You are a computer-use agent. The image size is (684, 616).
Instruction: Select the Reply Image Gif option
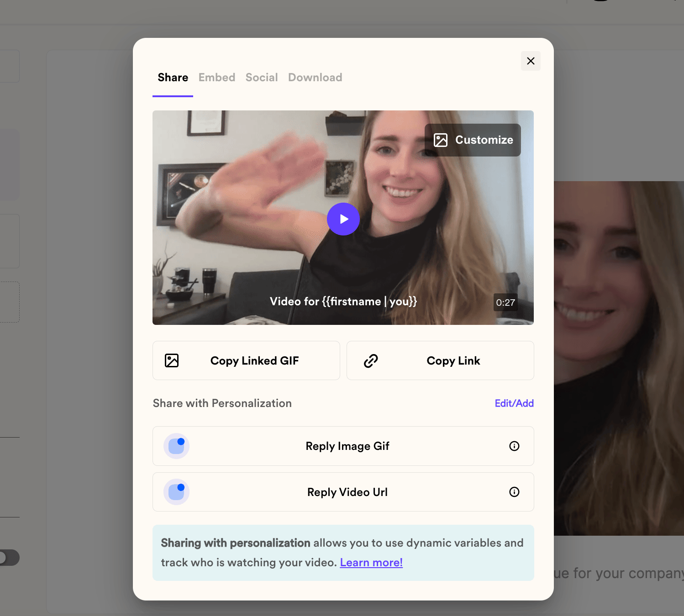click(x=343, y=446)
